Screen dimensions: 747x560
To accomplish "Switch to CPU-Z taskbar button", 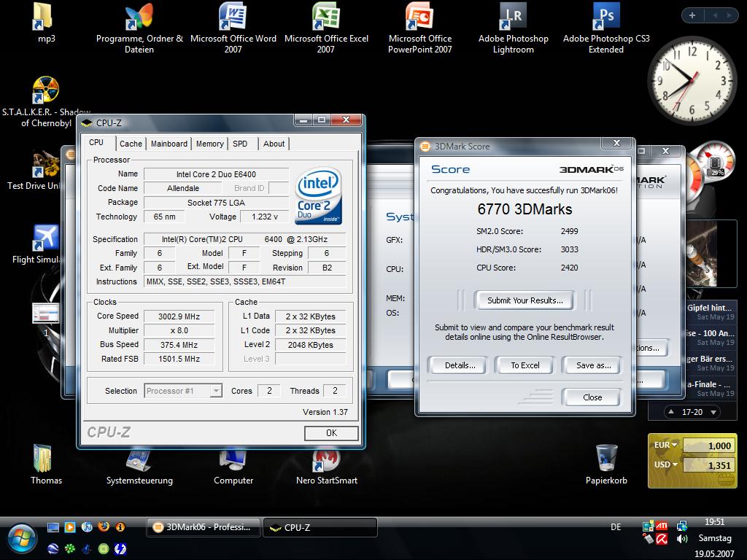I will point(320,527).
